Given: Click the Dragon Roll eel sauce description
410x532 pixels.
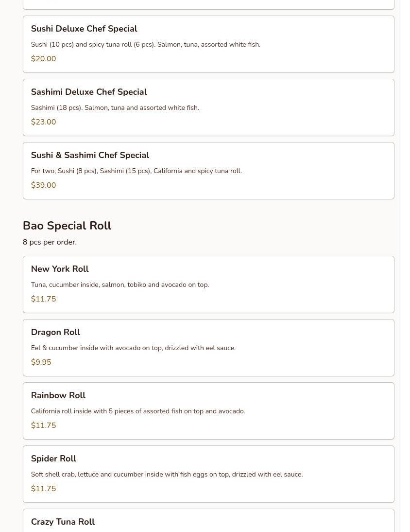Looking at the screenshot, I should 133,348.
